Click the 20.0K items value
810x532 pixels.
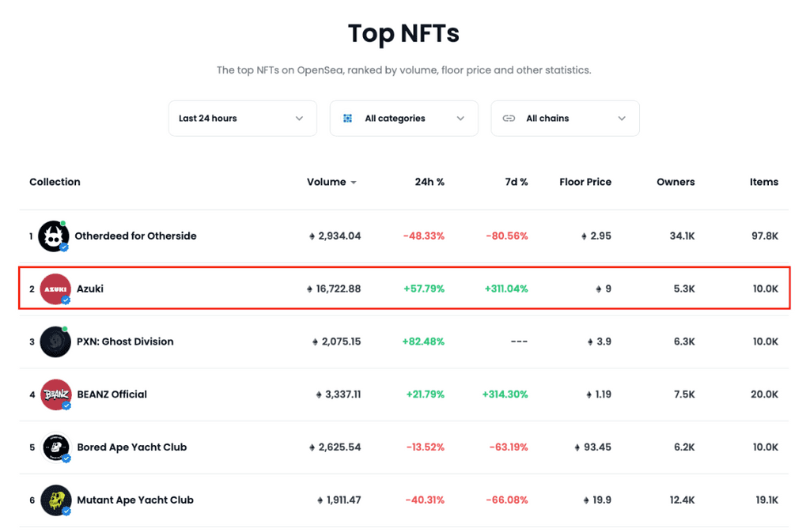(x=765, y=394)
